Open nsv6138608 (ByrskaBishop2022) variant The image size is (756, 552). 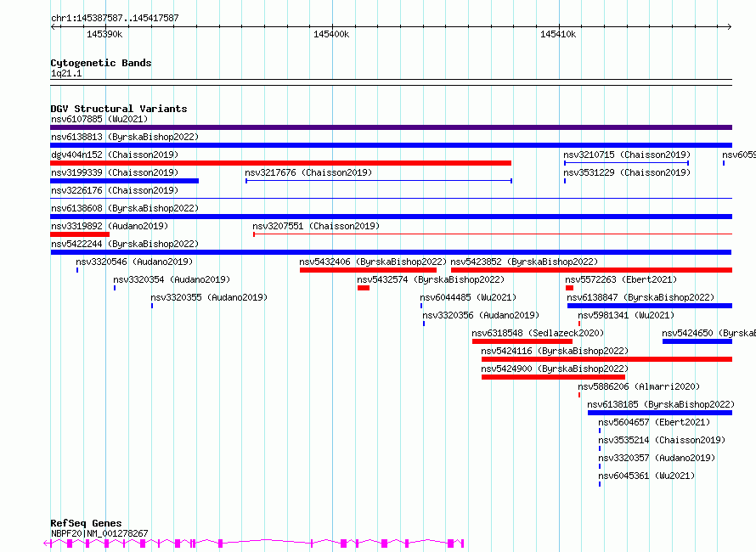point(125,208)
